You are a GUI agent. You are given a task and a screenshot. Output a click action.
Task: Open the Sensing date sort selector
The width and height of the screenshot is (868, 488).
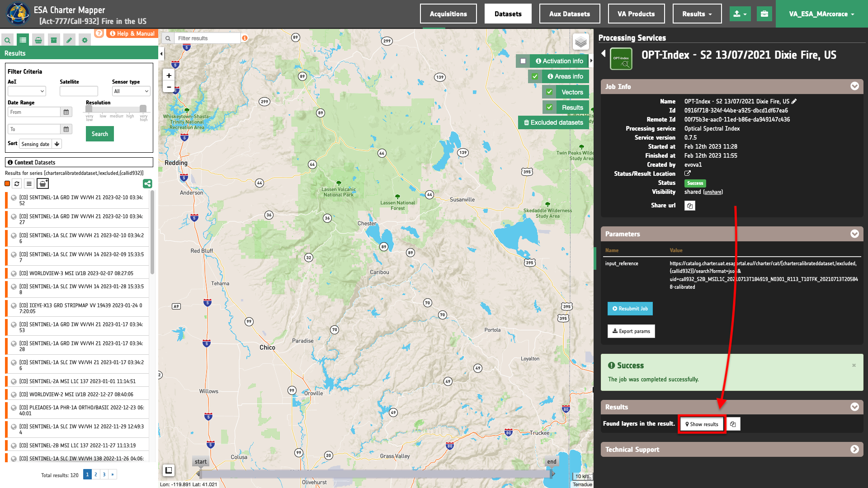[x=36, y=144]
